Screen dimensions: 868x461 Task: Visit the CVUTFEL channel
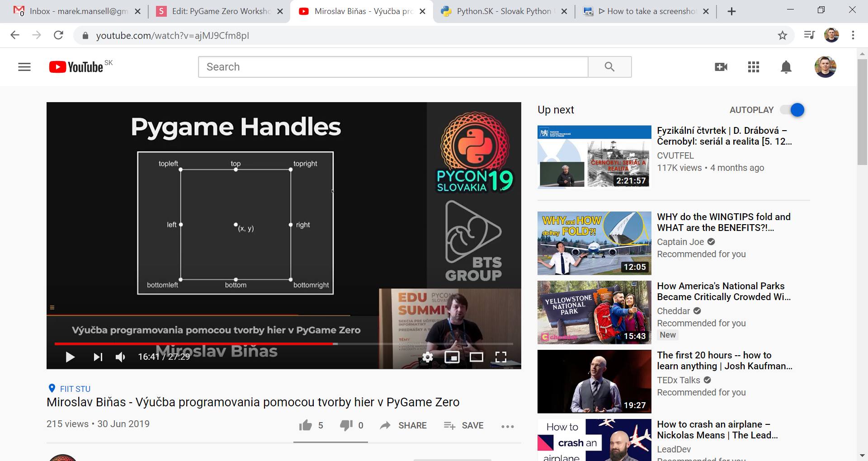click(675, 155)
